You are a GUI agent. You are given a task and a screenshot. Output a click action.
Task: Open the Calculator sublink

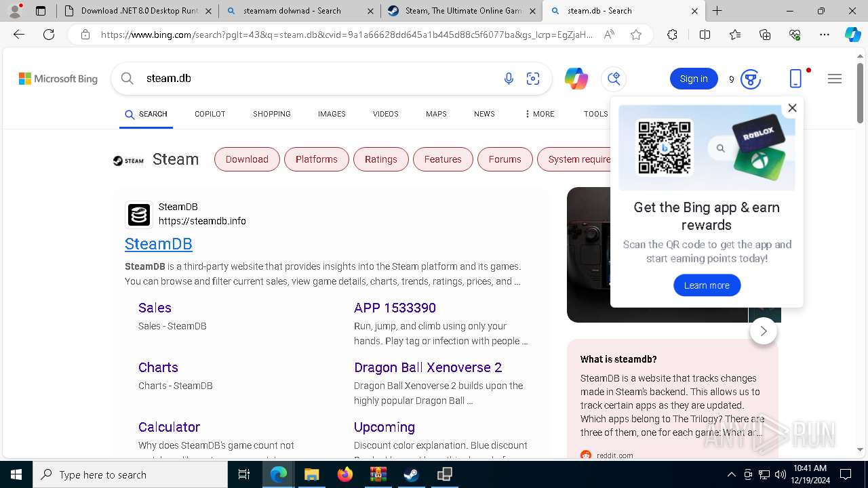169,427
